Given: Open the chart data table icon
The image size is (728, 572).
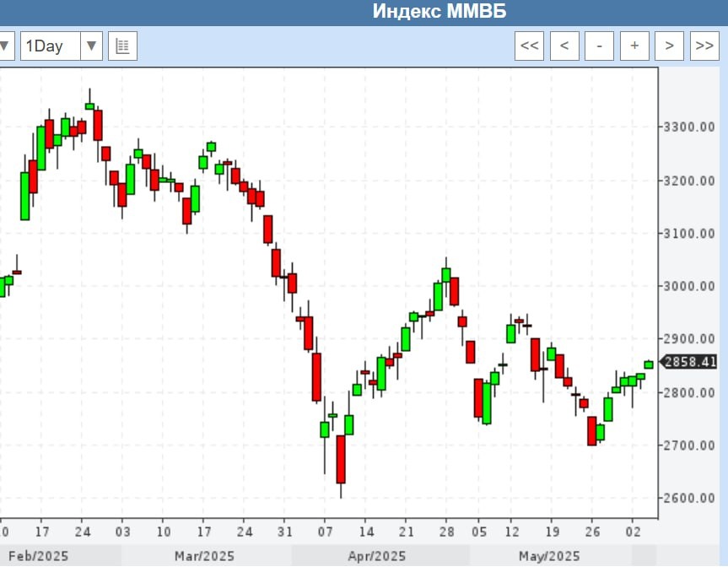Looking at the screenshot, I should tap(122, 46).
